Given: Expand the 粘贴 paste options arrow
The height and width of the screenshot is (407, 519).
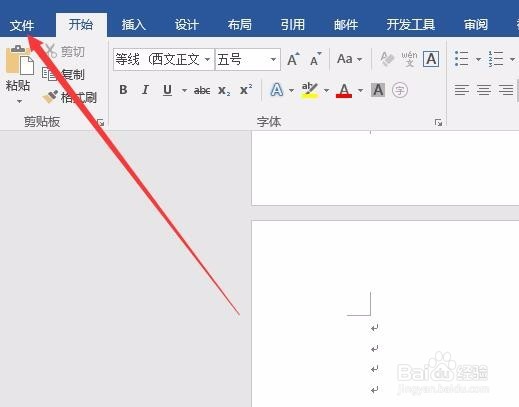Looking at the screenshot, I should pos(19,101).
